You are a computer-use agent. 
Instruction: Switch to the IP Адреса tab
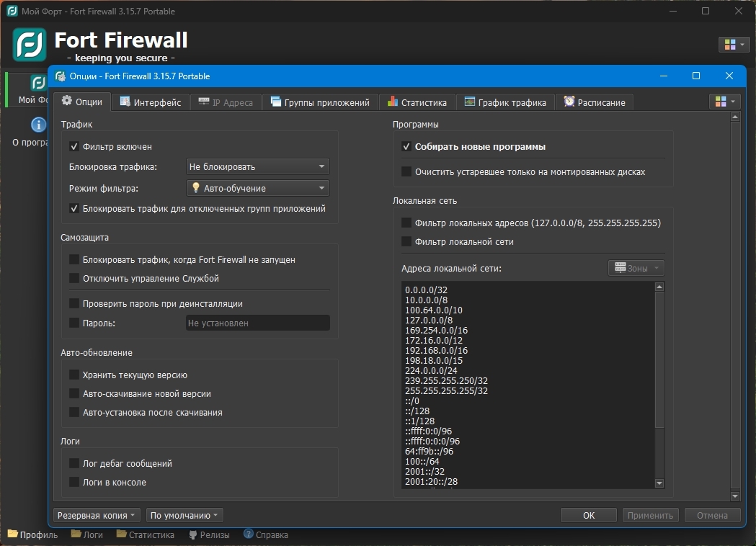tap(226, 102)
